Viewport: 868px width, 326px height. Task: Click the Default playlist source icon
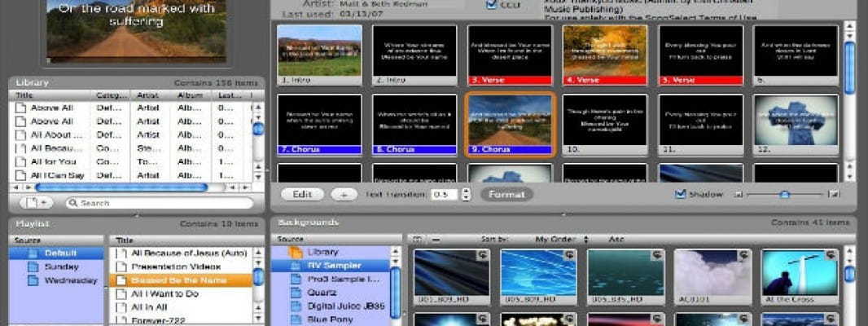click(33, 253)
